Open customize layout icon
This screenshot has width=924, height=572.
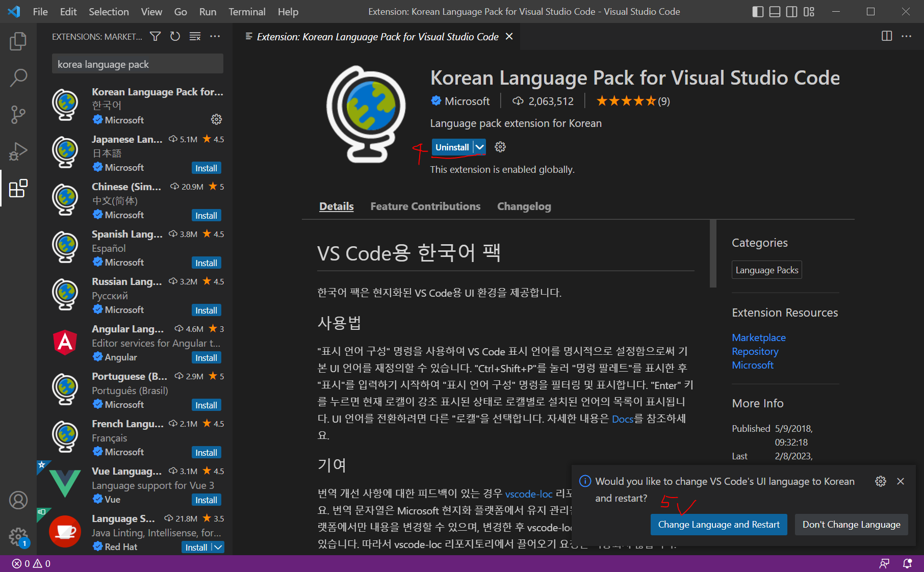(x=809, y=12)
